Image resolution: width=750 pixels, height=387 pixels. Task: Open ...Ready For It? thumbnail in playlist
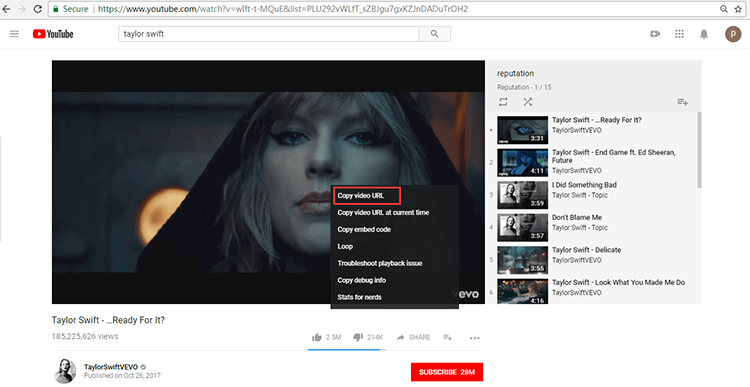point(522,130)
